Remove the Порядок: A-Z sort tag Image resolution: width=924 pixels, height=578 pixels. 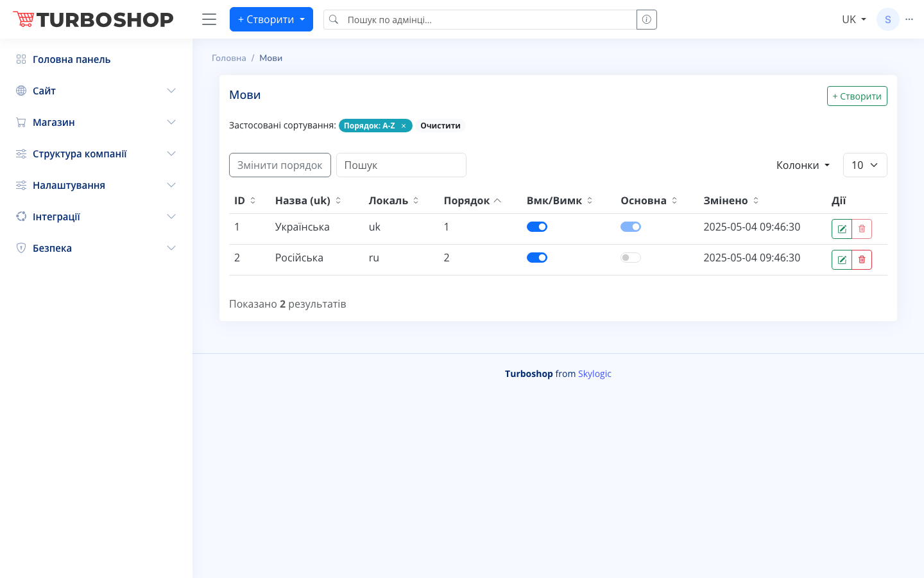pos(404,126)
